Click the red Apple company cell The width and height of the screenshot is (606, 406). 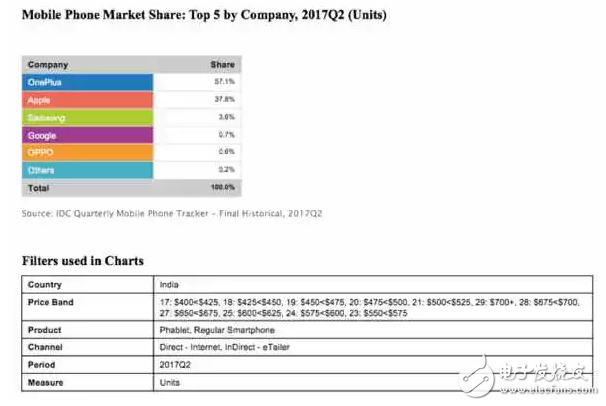click(87, 99)
